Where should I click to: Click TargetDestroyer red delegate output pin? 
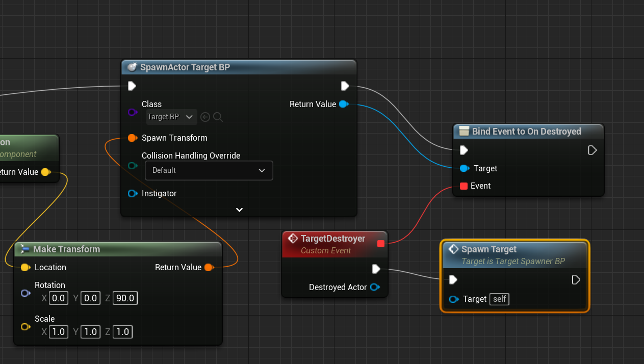(380, 244)
